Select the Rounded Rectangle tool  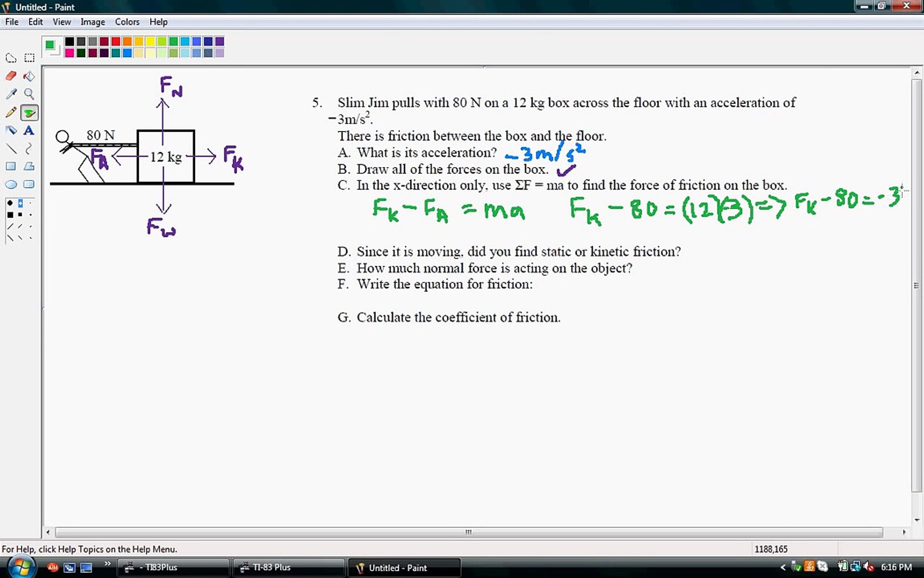[29, 185]
